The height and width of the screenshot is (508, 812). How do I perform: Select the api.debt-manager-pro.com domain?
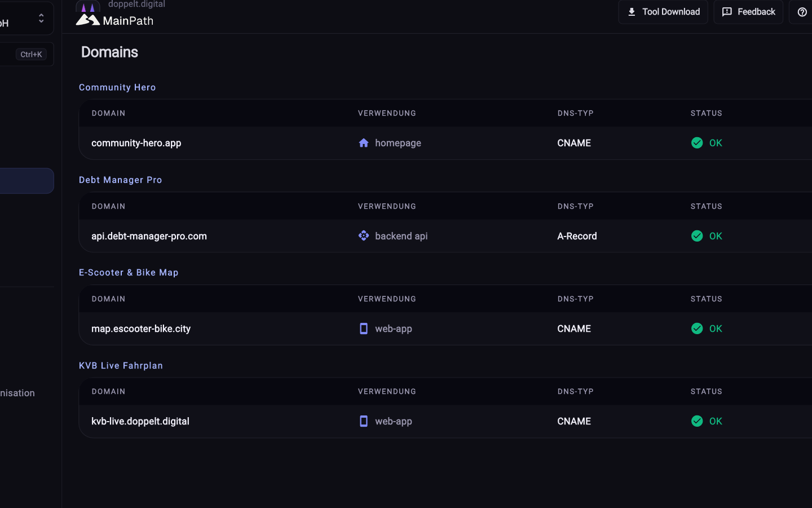tap(149, 236)
